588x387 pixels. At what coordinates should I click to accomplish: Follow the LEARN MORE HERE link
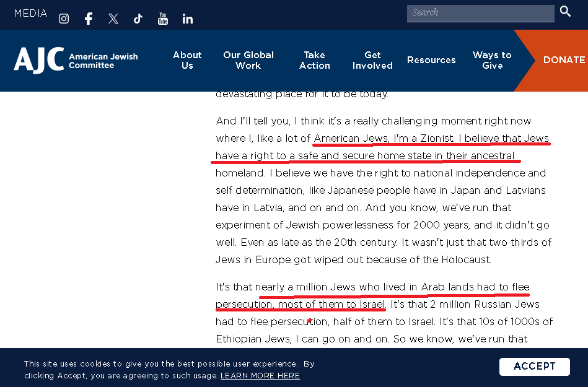(260, 375)
